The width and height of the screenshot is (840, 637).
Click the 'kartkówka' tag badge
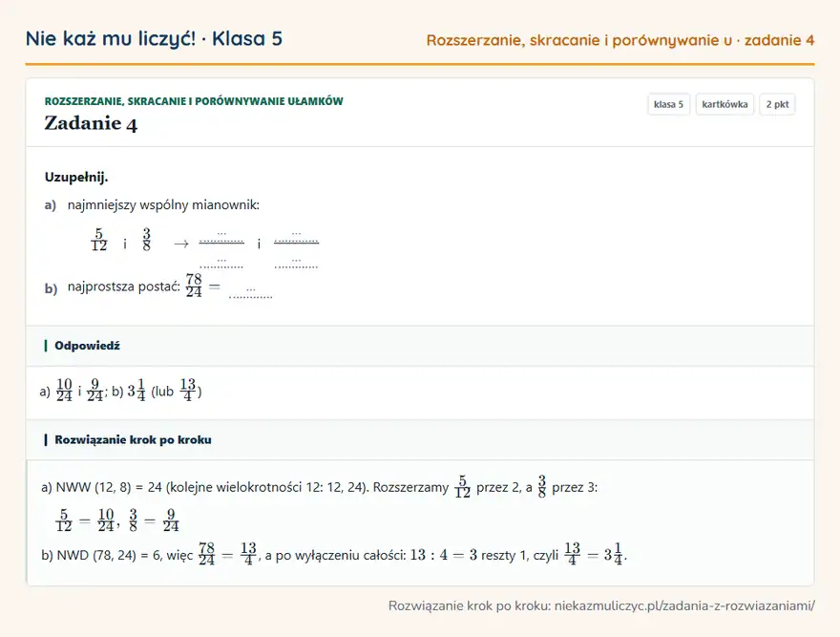pyautogui.click(x=724, y=104)
